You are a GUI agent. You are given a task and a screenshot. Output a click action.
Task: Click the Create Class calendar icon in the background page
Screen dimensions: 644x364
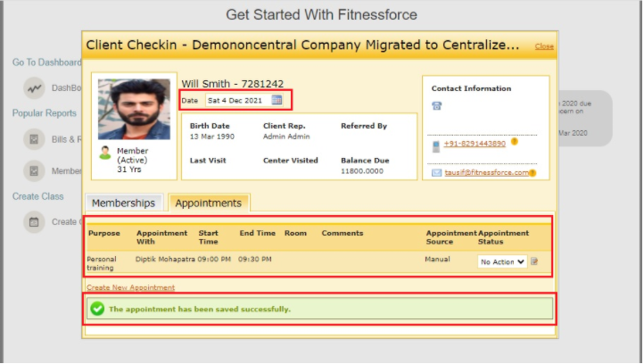(x=34, y=222)
